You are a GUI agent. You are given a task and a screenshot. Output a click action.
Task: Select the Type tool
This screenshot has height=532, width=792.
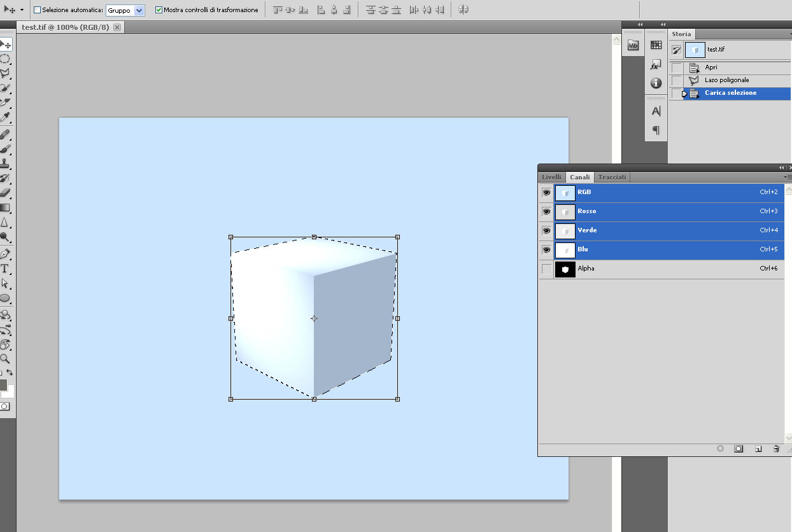pyautogui.click(x=5, y=269)
